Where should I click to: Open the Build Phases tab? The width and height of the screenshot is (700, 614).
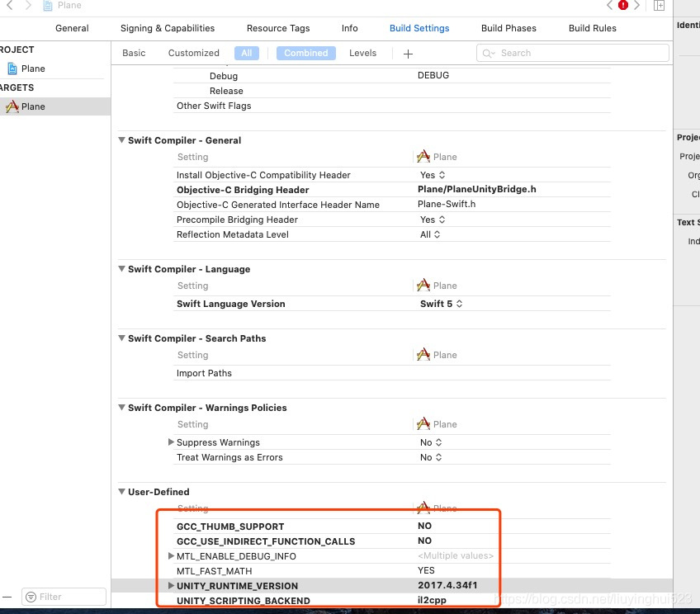[508, 28]
